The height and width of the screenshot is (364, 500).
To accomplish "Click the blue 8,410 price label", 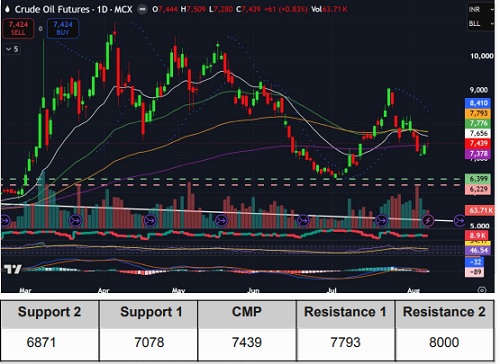I will click(x=479, y=103).
